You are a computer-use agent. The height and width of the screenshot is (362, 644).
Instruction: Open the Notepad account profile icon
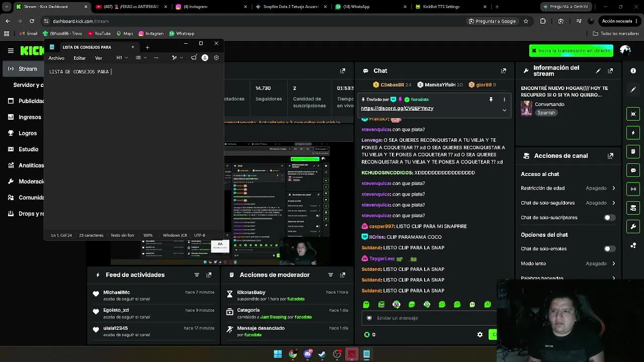pos(205,58)
